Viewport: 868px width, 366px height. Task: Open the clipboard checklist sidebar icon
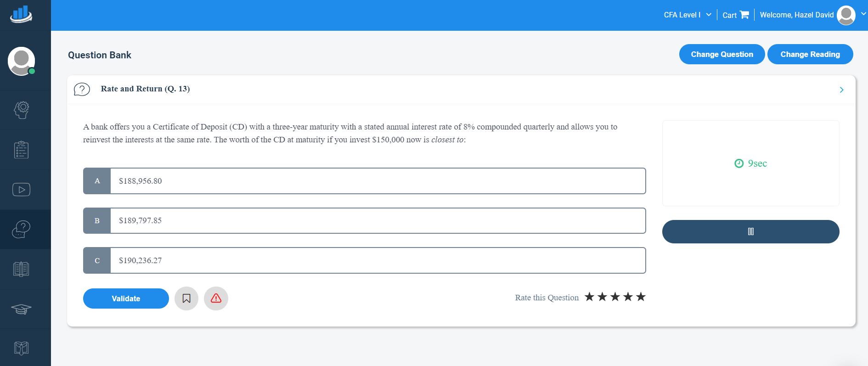coord(21,150)
